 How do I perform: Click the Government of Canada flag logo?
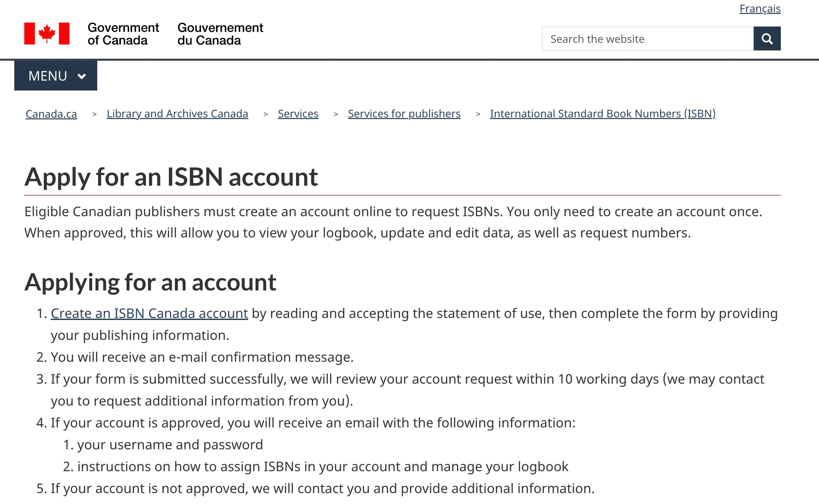coord(47,33)
